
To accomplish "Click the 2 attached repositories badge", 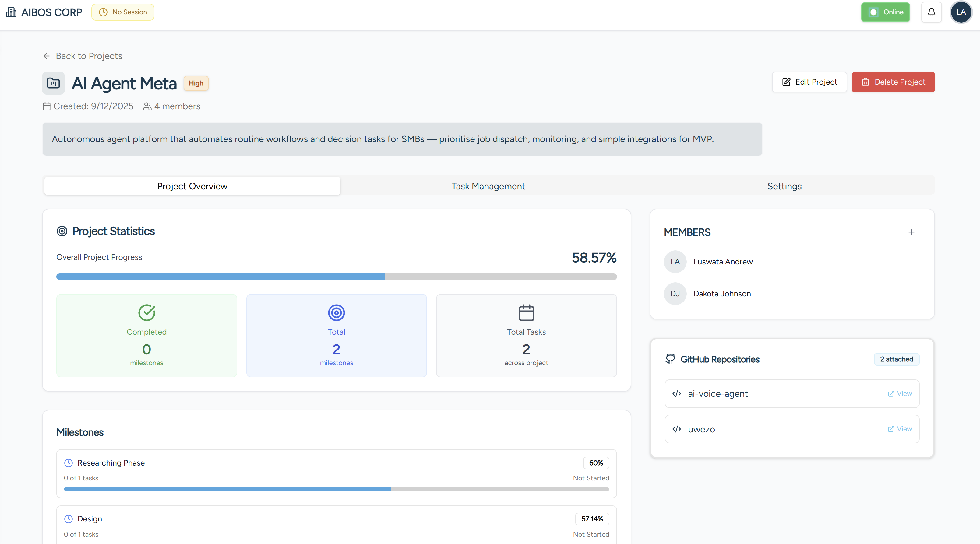I will pos(896,359).
